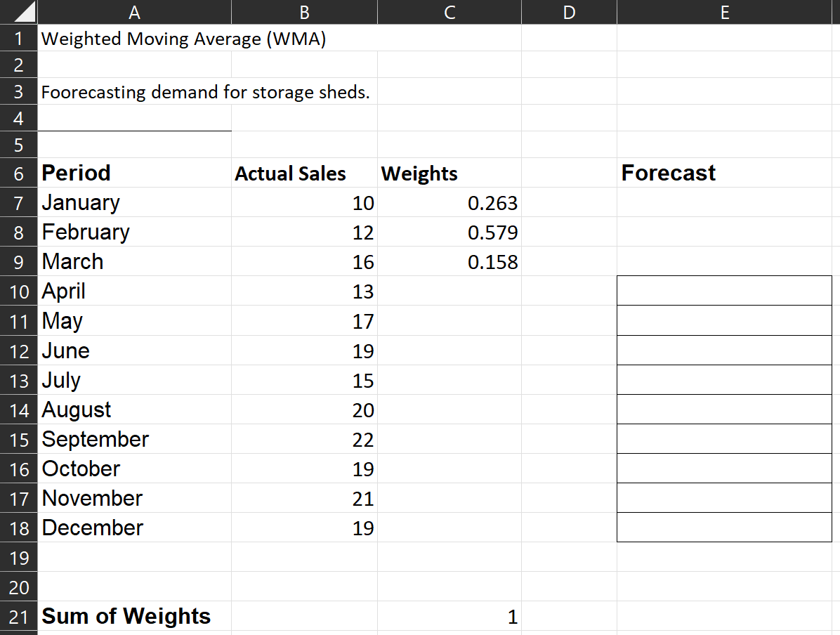Select row header 1
The height and width of the screenshot is (635, 840).
19,39
